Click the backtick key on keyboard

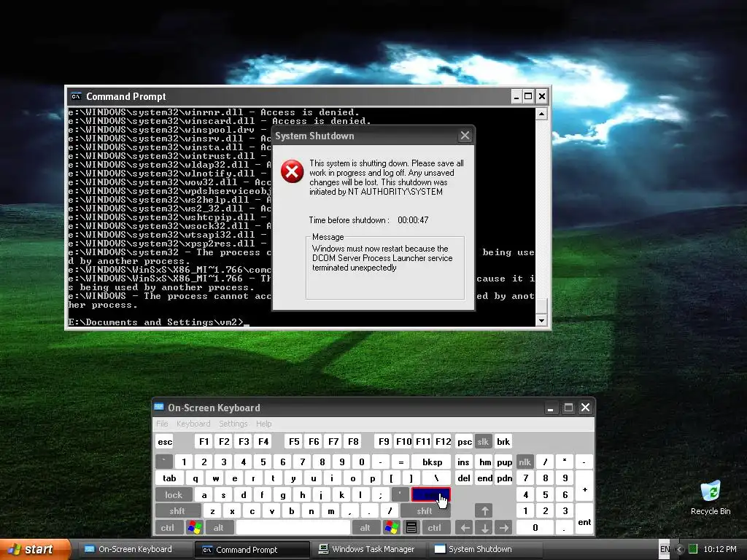pyautogui.click(x=164, y=462)
